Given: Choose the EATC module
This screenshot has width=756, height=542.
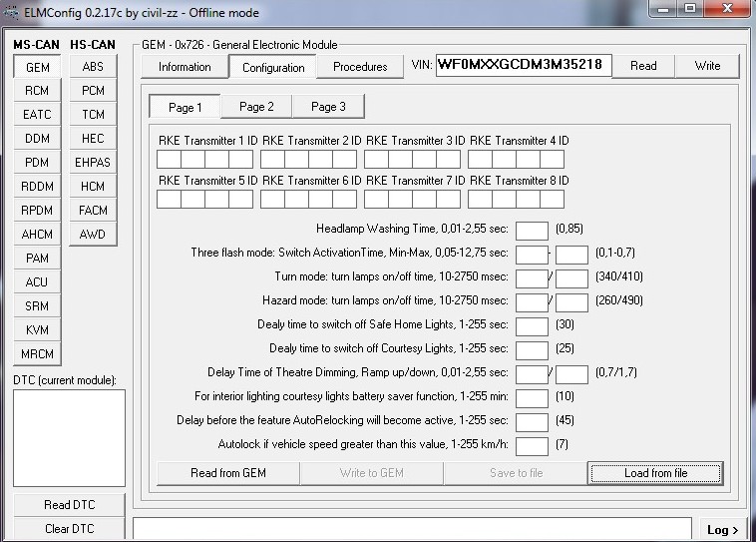Looking at the screenshot, I should pos(37,115).
